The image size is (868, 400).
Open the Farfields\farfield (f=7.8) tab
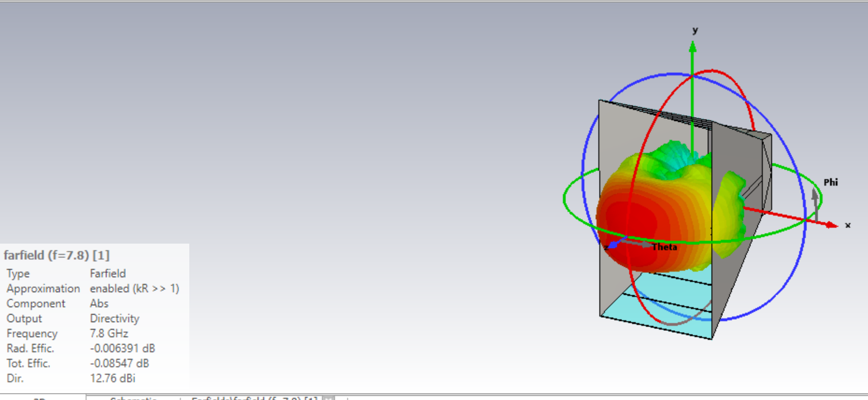(x=254, y=398)
